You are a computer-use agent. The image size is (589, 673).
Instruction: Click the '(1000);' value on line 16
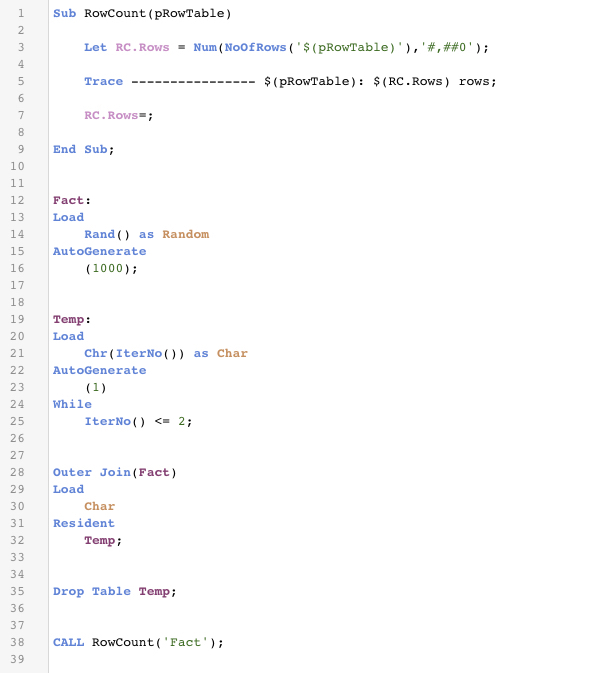[x=111, y=268]
